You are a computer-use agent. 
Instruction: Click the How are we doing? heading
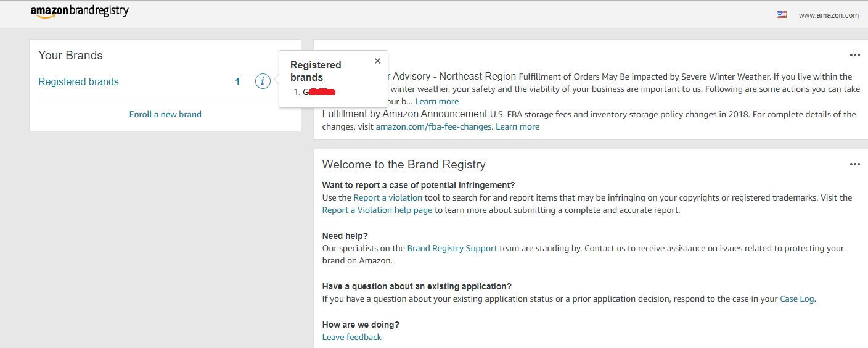pyautogui.click(x=361, y=325)
